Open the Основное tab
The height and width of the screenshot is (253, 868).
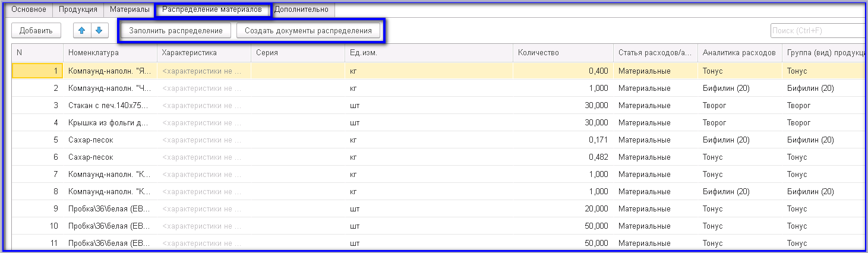[29, 10]
